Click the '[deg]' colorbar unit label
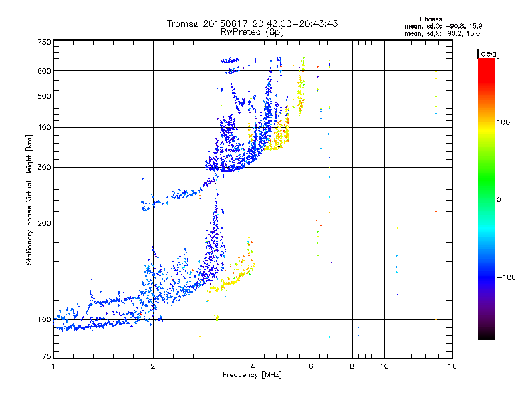The height and width of the screenshot is (399, 532). pos(488,53)
